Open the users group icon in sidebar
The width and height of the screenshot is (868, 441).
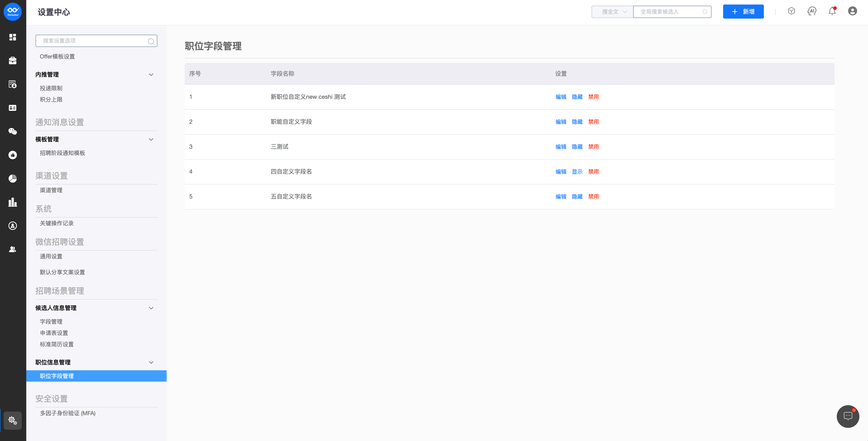pos(13,249)
